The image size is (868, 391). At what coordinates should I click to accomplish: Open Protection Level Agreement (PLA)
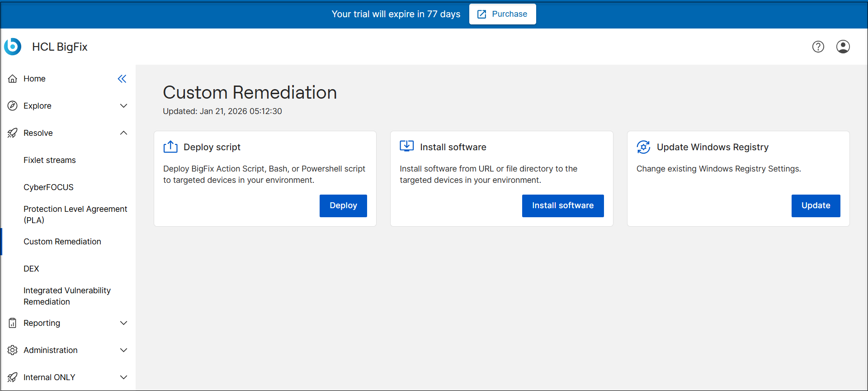pyautogui.click(x=75, y=215)
